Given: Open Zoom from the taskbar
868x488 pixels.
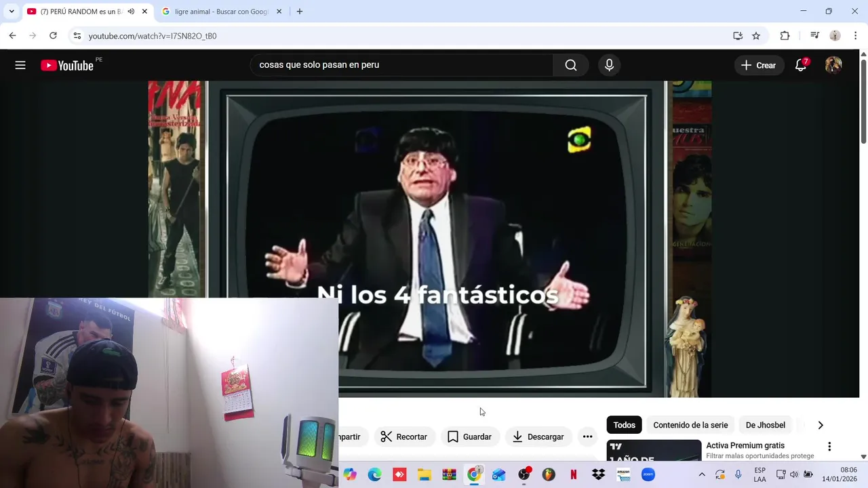Looking at the screenshot, I should pyautogui.click(x=648, y=474).
